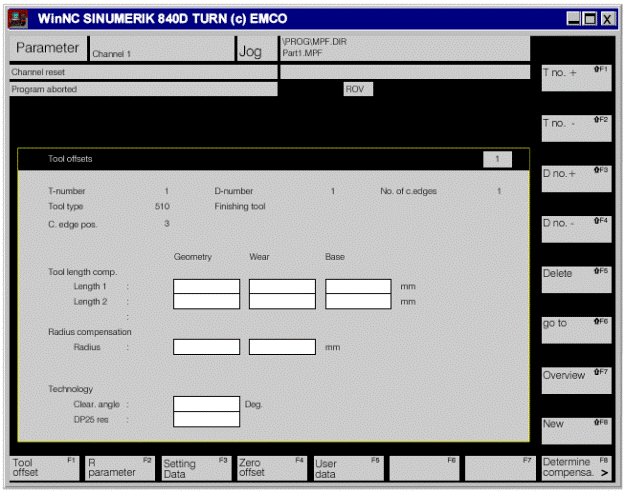Click the Channel 1 label
The height and width of the screenshot is (492, 624).
(111, 54)
